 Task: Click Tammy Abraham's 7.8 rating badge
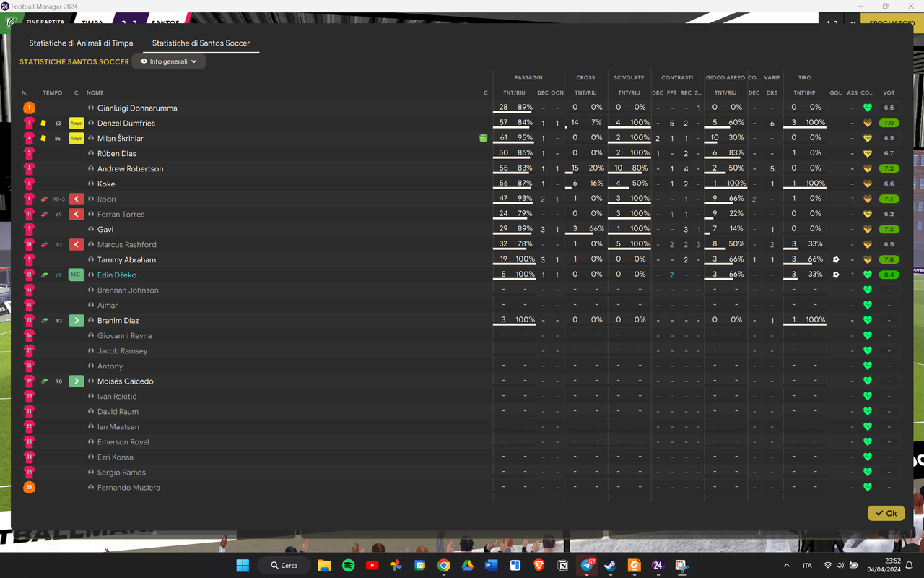pyautogui.click(x=889, y=259)
